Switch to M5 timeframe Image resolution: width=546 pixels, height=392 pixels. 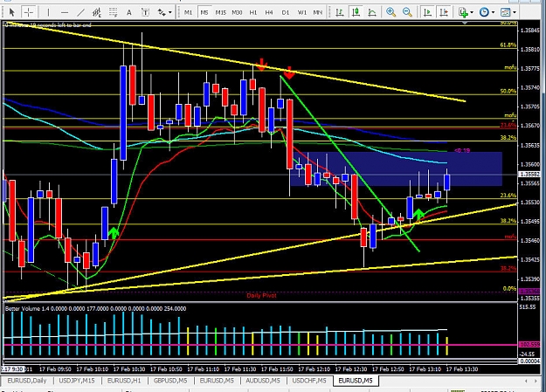204,12
